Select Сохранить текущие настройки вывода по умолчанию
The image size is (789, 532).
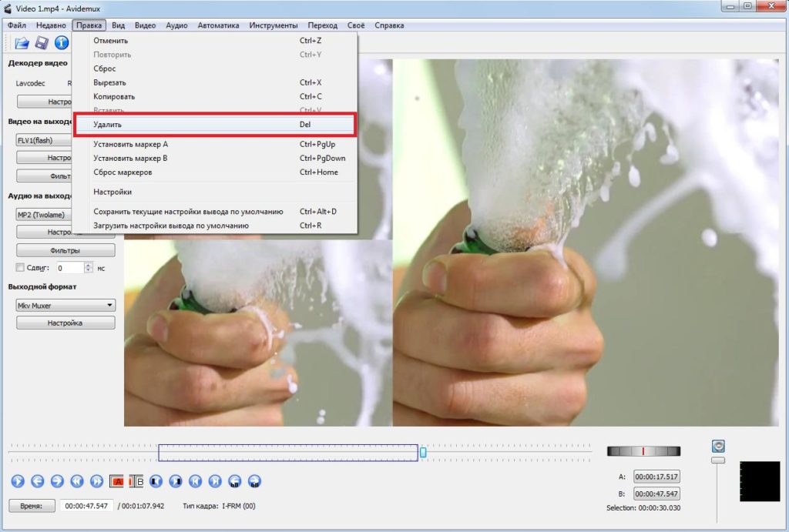pos(215,212)
